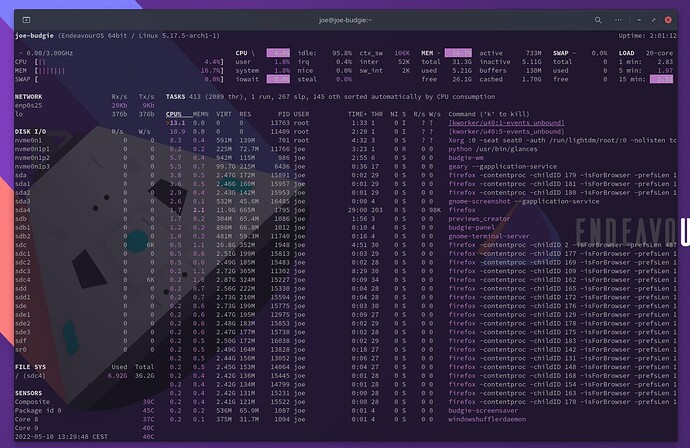Click the VIRT column header
This screenshot has height=448, width=690.
click(x=224, y=114)
